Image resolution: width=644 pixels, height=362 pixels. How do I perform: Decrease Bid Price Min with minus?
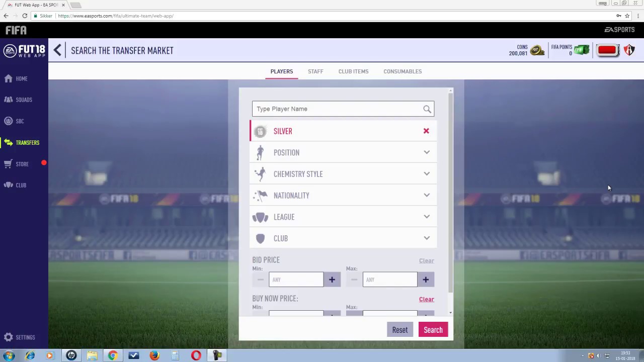pos(261,280)
